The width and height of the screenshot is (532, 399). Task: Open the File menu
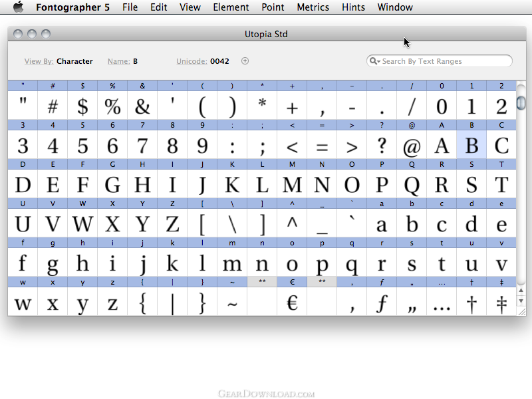click(130, 7)
